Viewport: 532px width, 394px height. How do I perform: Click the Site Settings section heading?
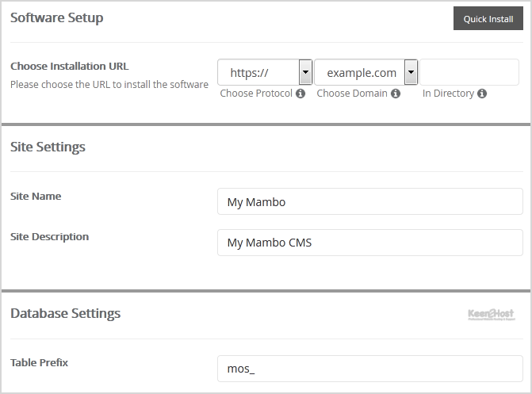point(48,147)
